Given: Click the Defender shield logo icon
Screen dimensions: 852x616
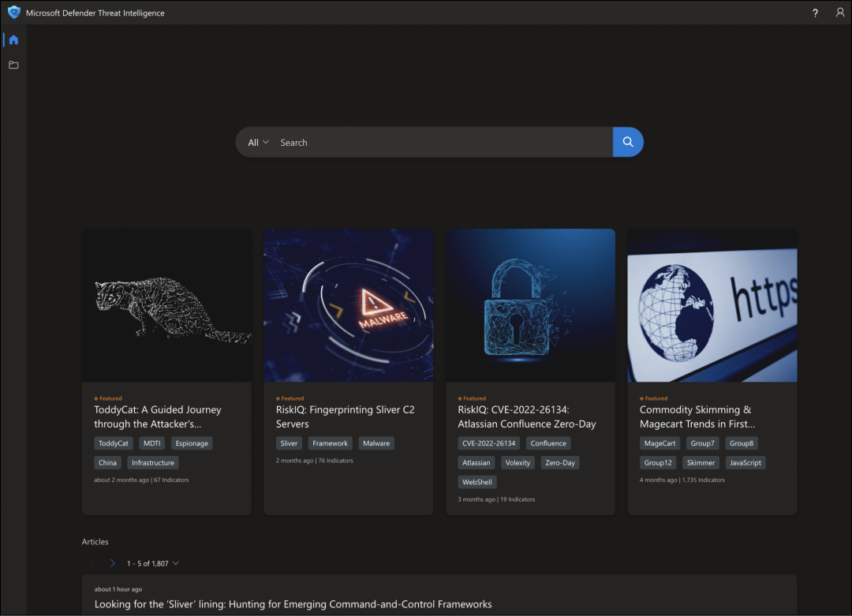Looking at the screenshot, I should [14, 13].
